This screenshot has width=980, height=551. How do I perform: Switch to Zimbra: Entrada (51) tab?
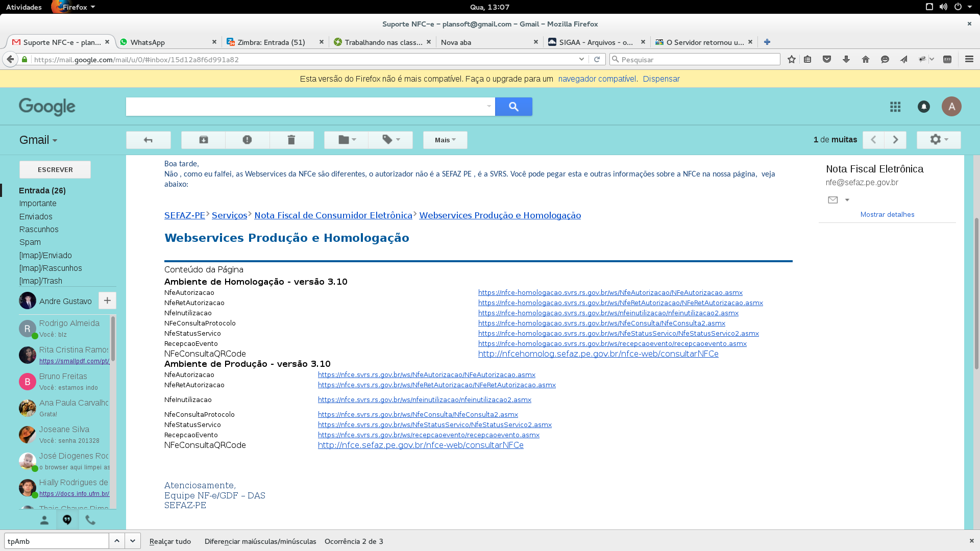275,42
